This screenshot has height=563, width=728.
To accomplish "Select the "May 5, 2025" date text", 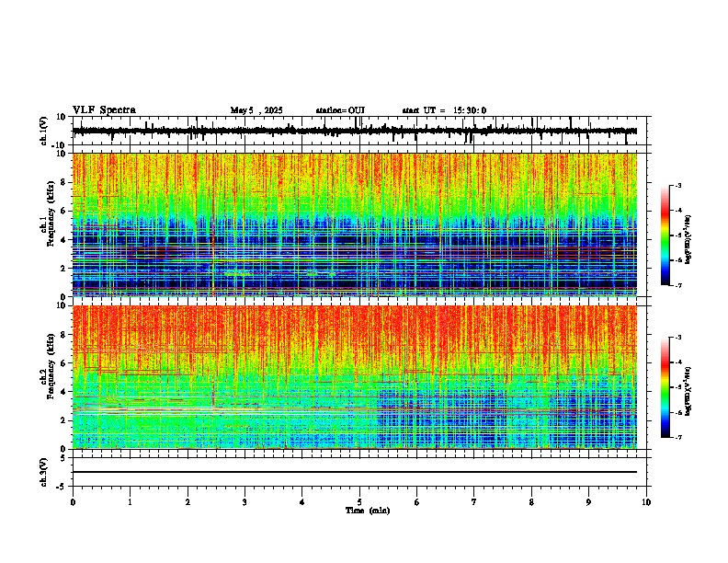I will pos(256,110).
